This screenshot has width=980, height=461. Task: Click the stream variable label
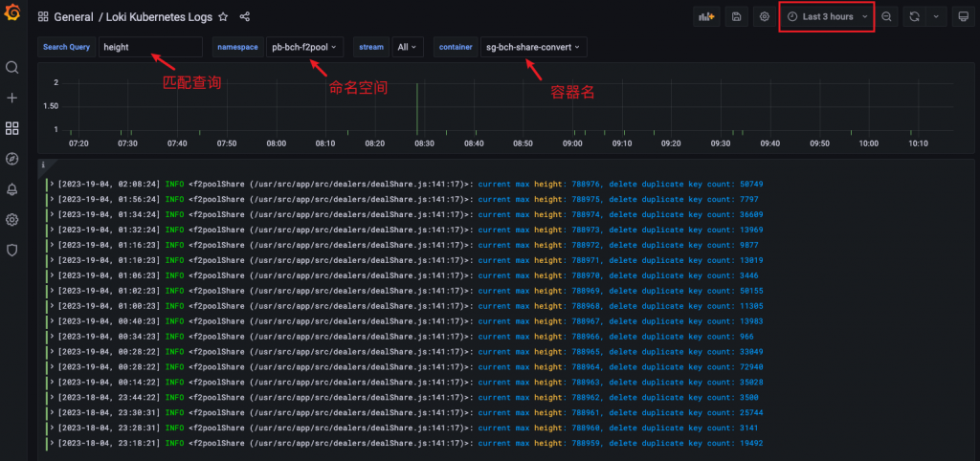coord(371,47)
